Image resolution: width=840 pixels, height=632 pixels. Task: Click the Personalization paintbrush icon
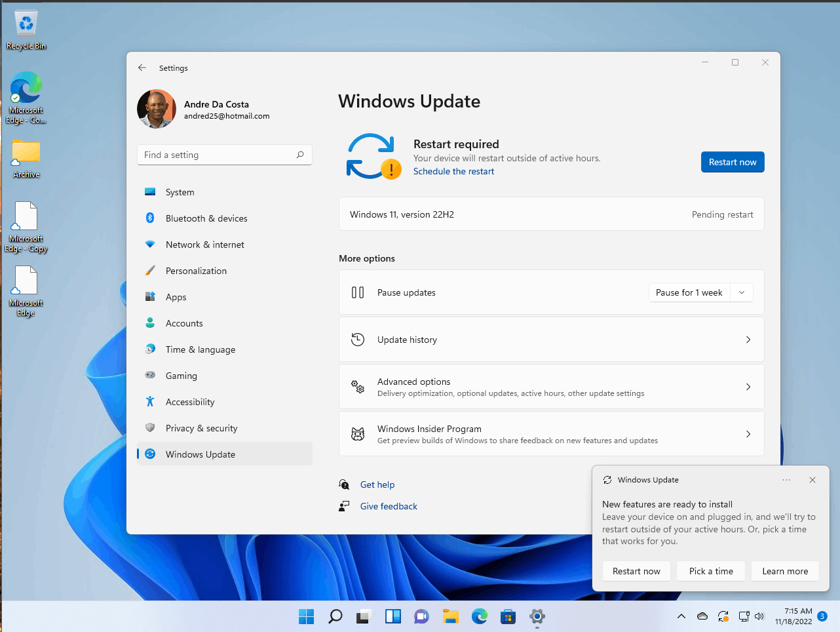150,271
